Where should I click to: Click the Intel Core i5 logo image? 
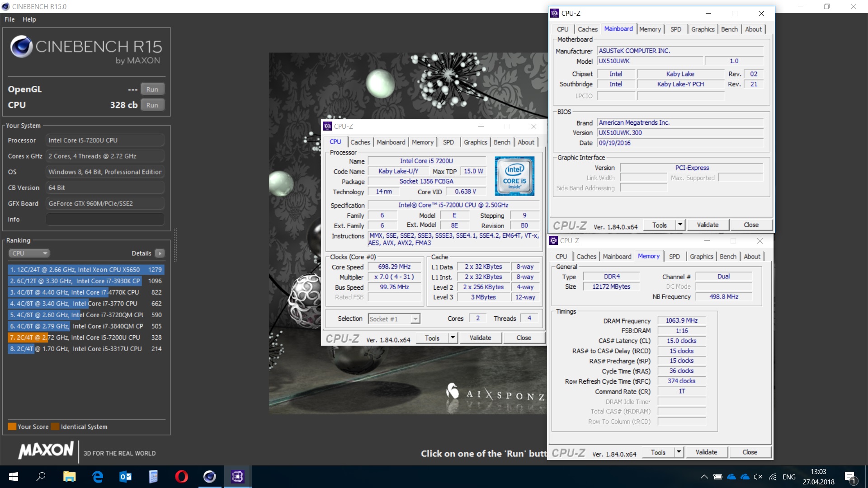(x=514, y=176)
